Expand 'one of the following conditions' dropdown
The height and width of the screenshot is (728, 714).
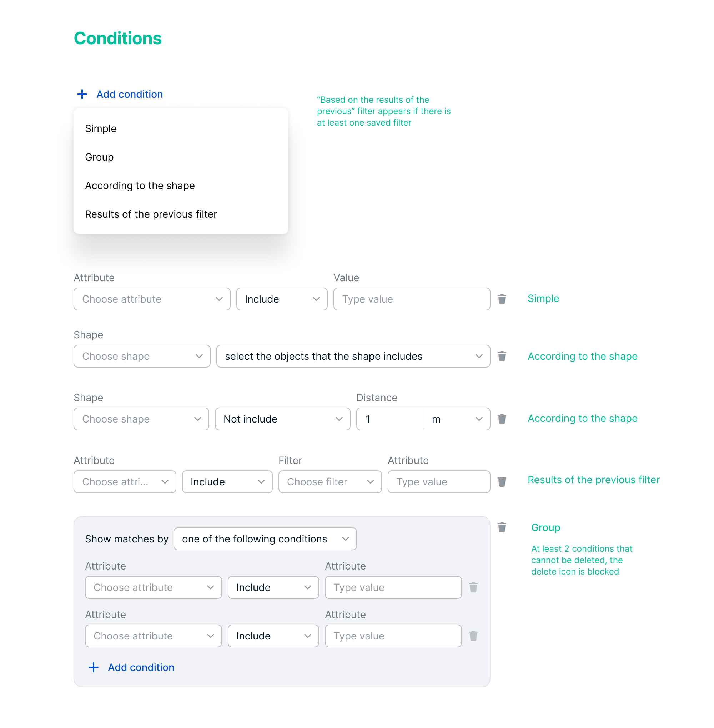(x=265, y=539)
